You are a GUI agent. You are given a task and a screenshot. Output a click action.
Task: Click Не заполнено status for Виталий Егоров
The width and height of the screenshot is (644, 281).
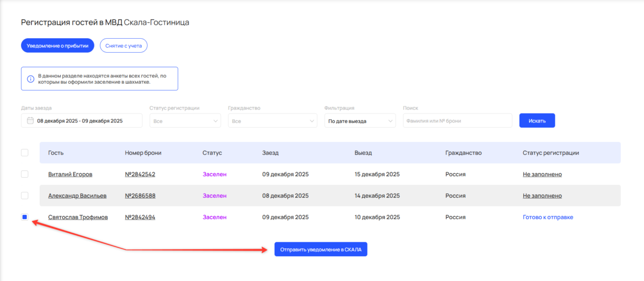click(x=542, y=174)
